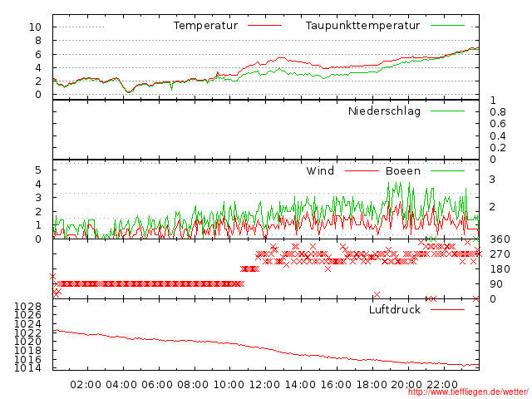Click the 0.2 precipitation axis value
This screenshot has width=532, height=399.
tap(498, 148)
